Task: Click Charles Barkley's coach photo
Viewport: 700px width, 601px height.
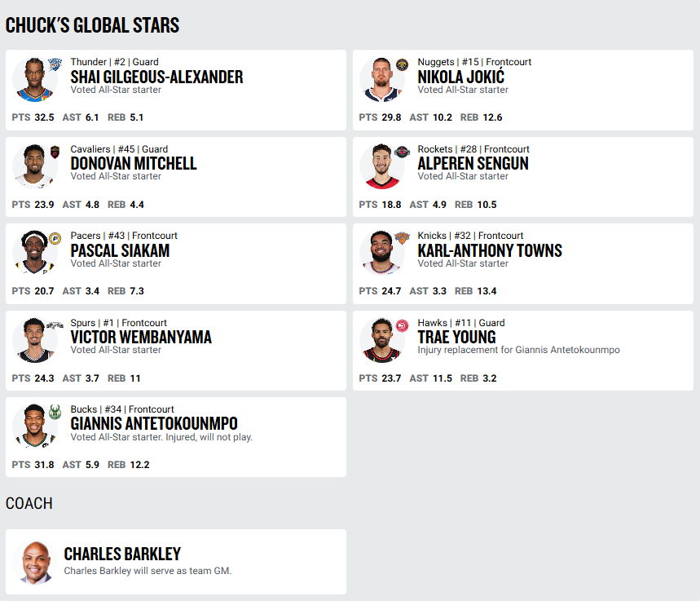Action: 34,562
